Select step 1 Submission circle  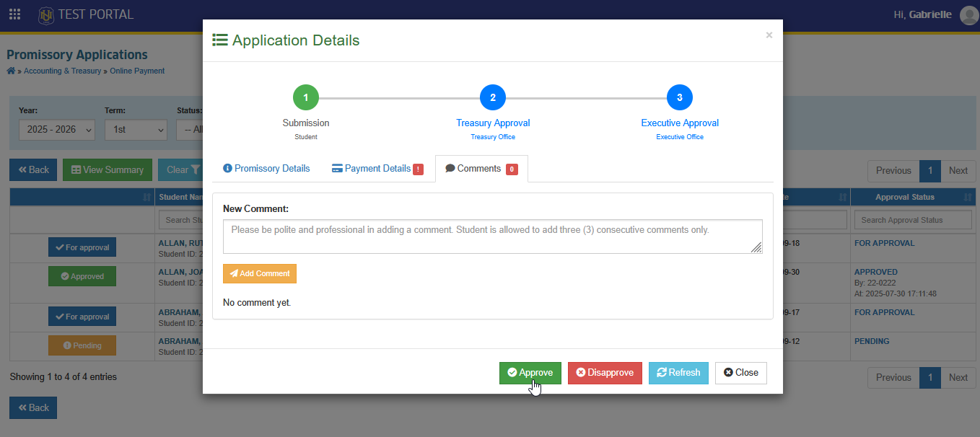306,97
